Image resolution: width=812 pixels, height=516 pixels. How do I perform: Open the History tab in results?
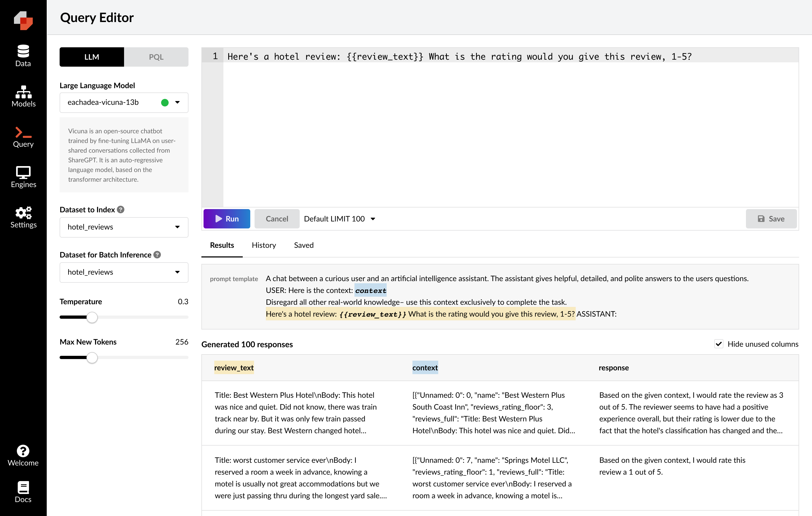pos(264,245)
